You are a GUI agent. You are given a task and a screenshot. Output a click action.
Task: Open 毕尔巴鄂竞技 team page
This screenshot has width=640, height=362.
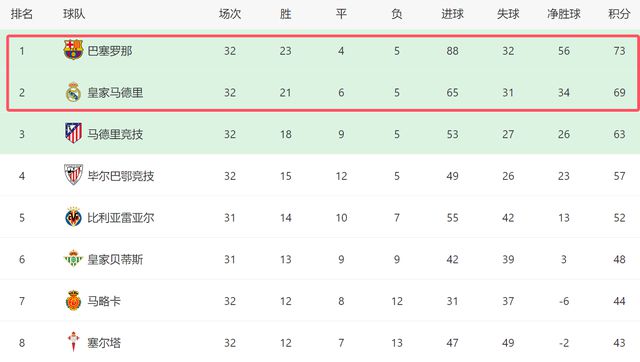click(x=121, y=176)
